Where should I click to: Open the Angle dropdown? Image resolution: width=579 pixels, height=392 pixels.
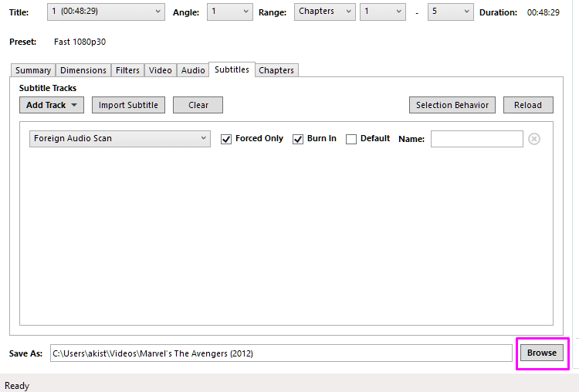pos(230,12)
